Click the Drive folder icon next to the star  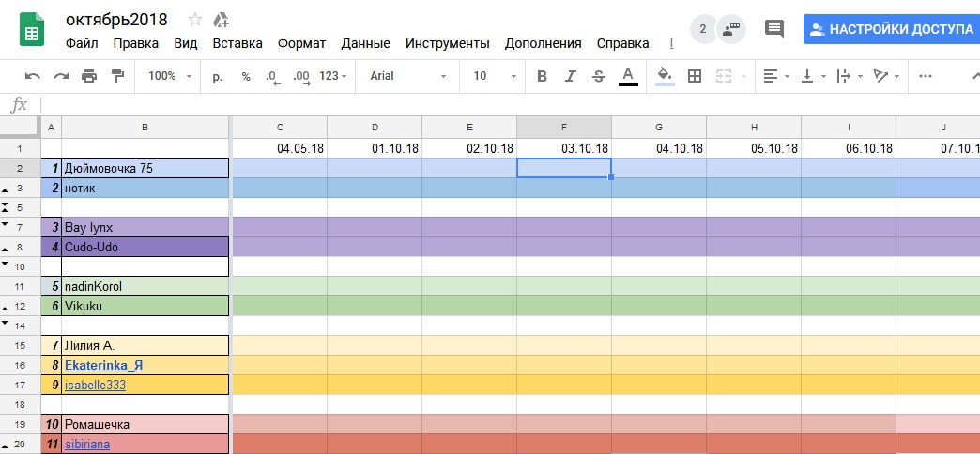point(221,20)
